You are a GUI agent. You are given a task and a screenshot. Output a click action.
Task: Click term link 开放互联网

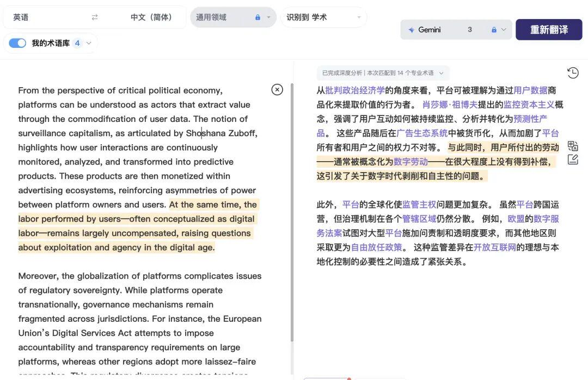click(495, 247)
